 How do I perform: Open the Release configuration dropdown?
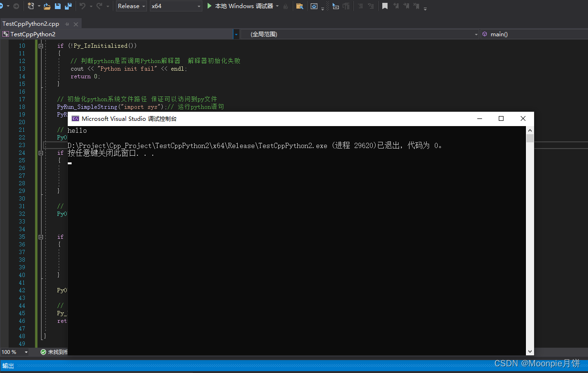131,6
